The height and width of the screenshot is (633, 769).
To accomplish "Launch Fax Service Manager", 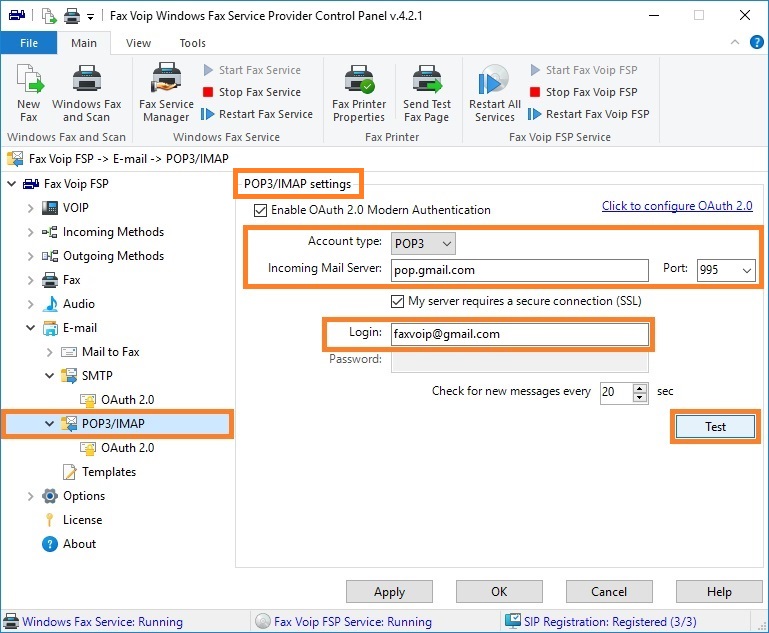I will (166, 93).
